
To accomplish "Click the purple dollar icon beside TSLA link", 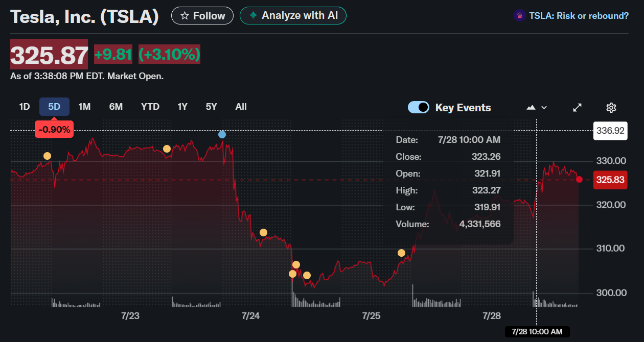I will point(519,16).
